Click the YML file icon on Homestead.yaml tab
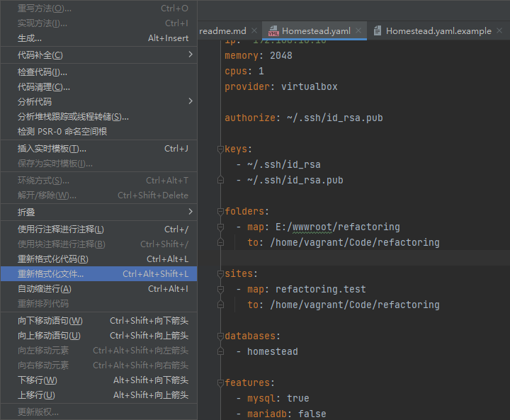This screenshot has height=420, width=510. tap(273, 31)
